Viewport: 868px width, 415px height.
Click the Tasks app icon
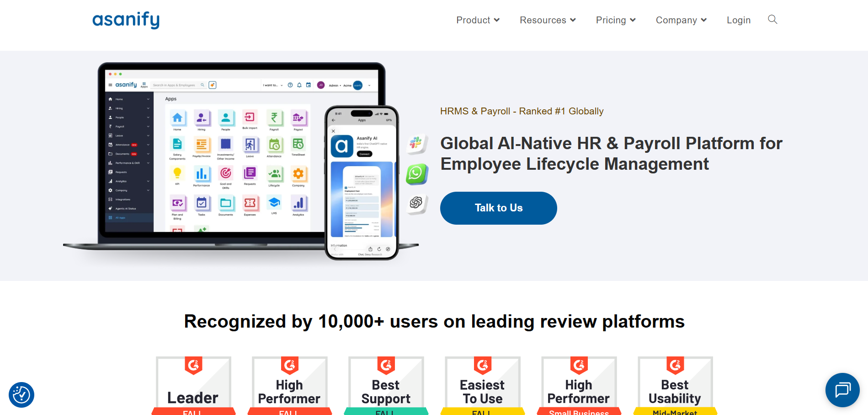[202, 203]
